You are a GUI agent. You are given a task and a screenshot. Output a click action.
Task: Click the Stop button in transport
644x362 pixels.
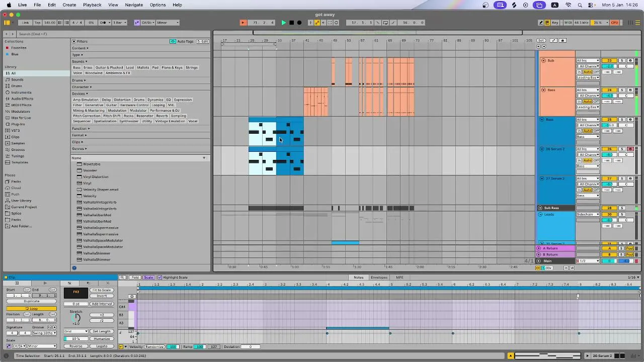coord(291,23)
